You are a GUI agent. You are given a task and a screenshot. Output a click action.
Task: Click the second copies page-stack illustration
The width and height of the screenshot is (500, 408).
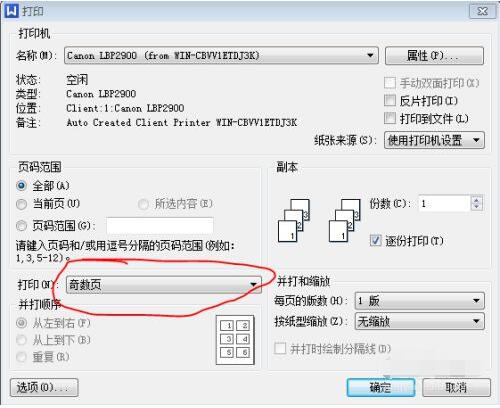tap(344, 220)
